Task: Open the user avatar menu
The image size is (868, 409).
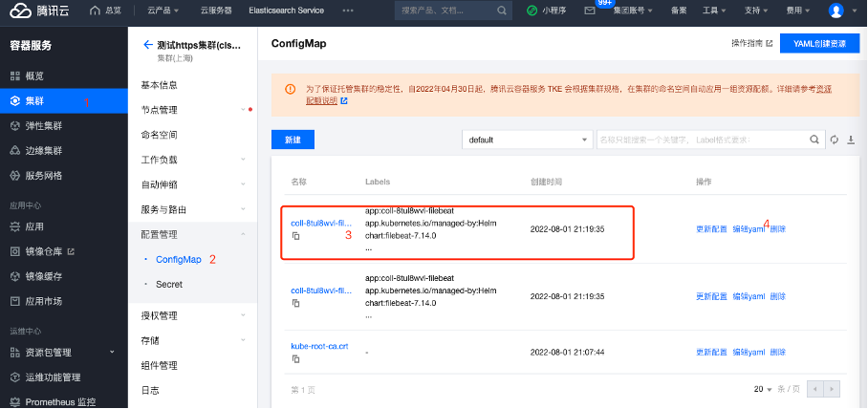Action: click(835, 10)
